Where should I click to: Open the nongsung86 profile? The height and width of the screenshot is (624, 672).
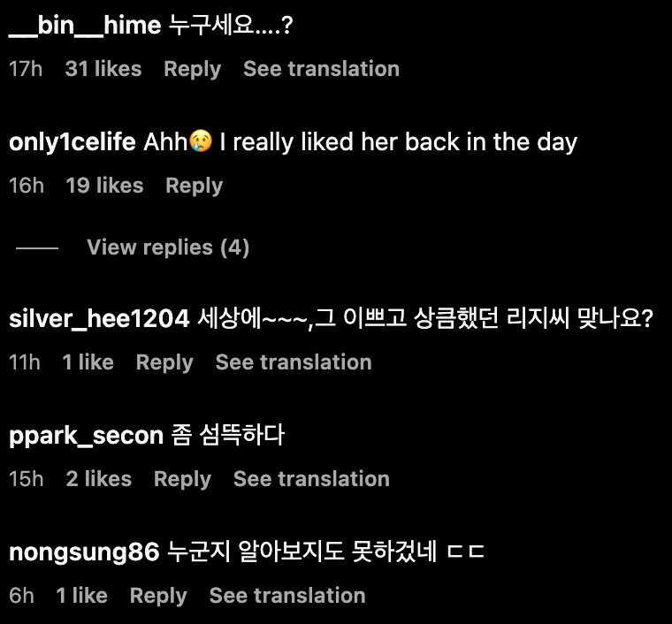pos(83,552)
